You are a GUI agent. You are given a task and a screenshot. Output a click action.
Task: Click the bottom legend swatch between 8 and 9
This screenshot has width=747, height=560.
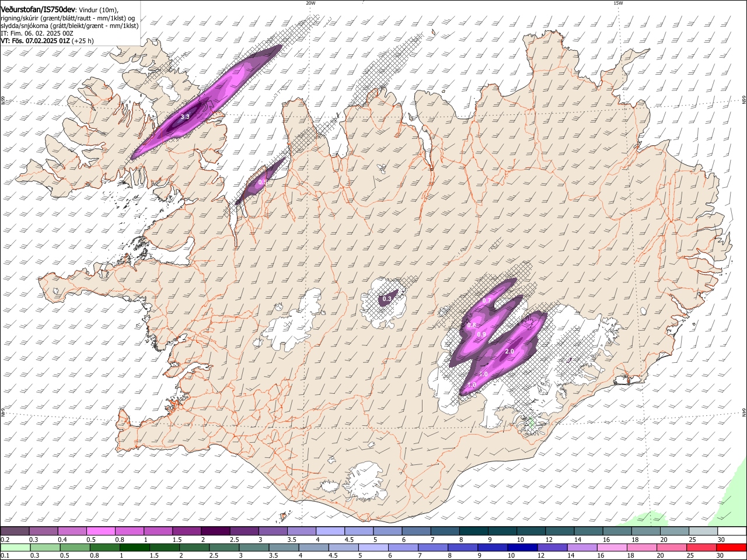point(463,547)
